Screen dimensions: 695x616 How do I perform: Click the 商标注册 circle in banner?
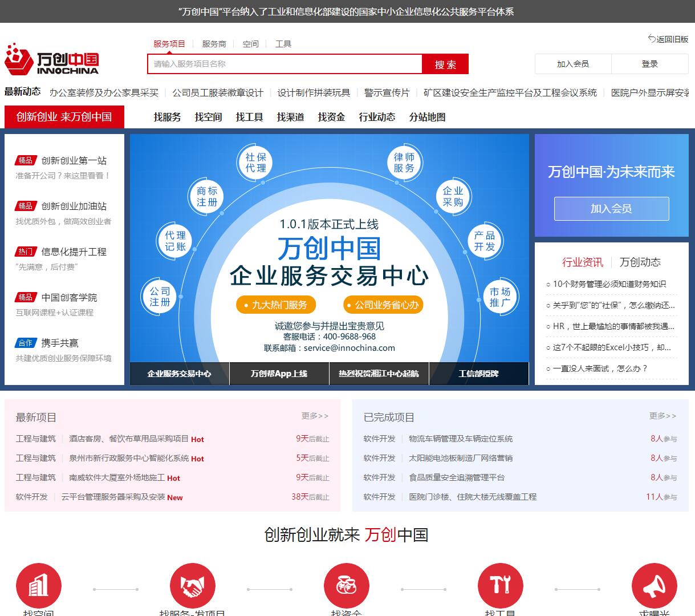pos(207,197)
